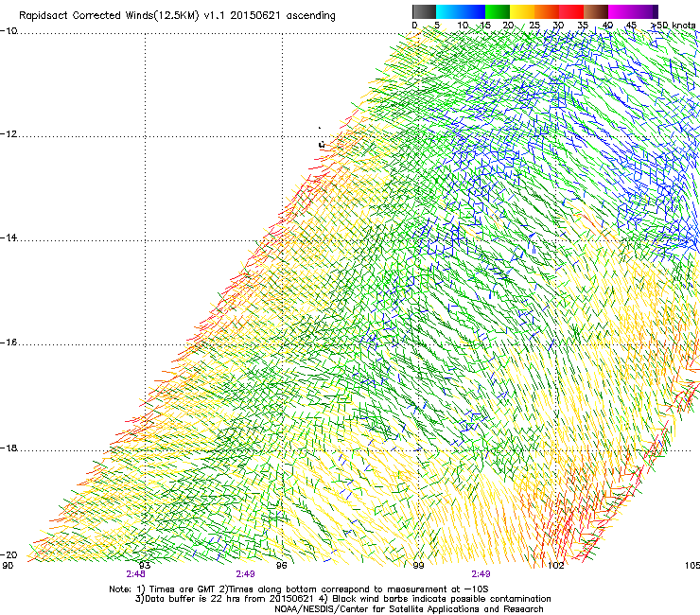Click the -10 latitude axis label

click(x=9, y=31)
